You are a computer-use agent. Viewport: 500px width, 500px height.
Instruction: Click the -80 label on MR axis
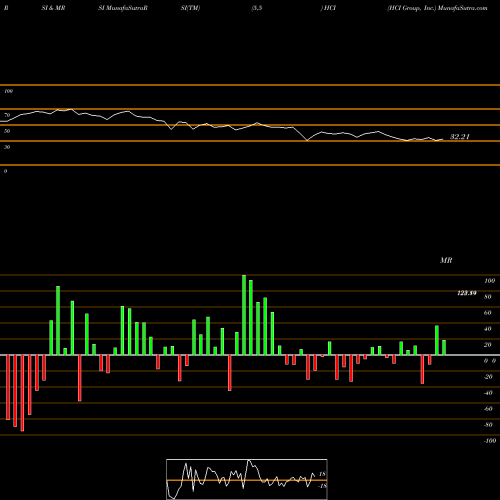(x=488, y=425)
